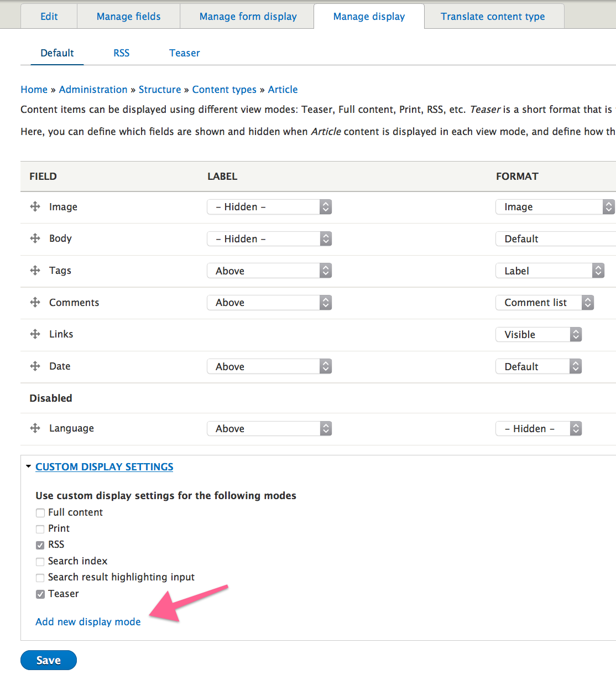Click the drag handle beside the Language field
Viewport: 616px width, 695px height.
pos(34,428)
